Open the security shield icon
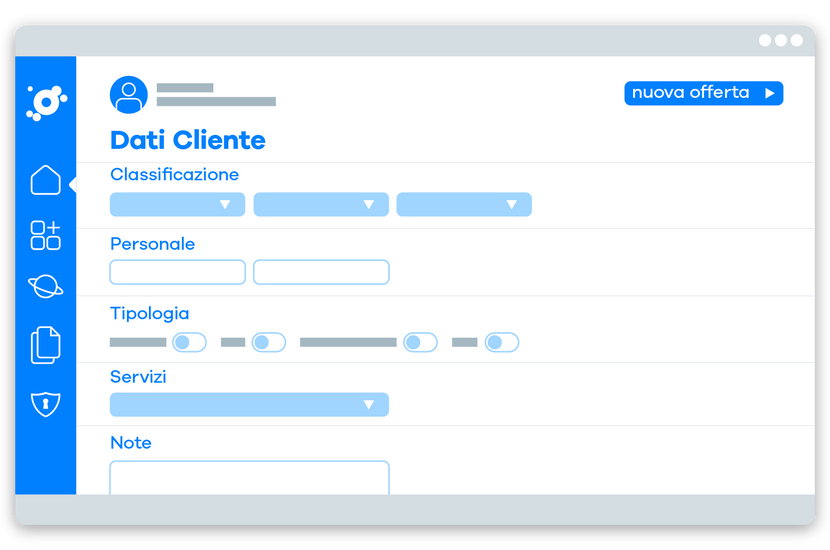 coord(46,404)
